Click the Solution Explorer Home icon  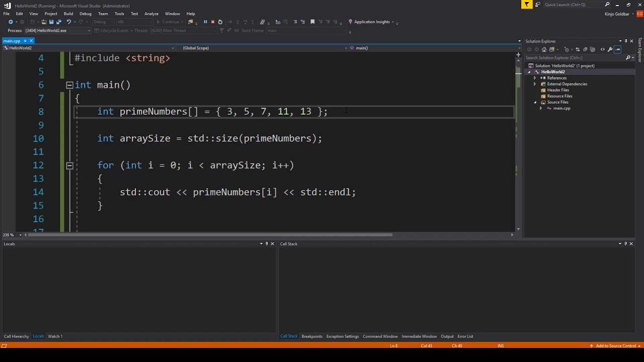tap(544, 49)
